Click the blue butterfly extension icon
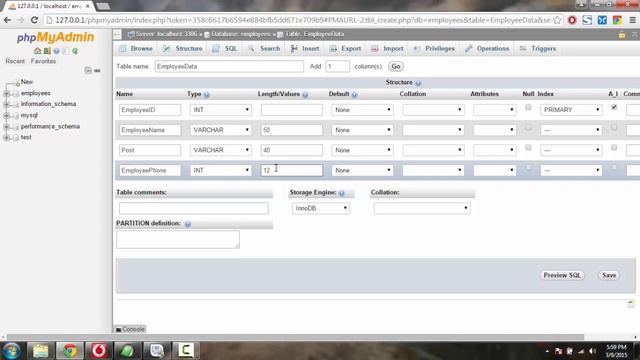The width and height of the screenshot is (640, 360). (602, 20)
